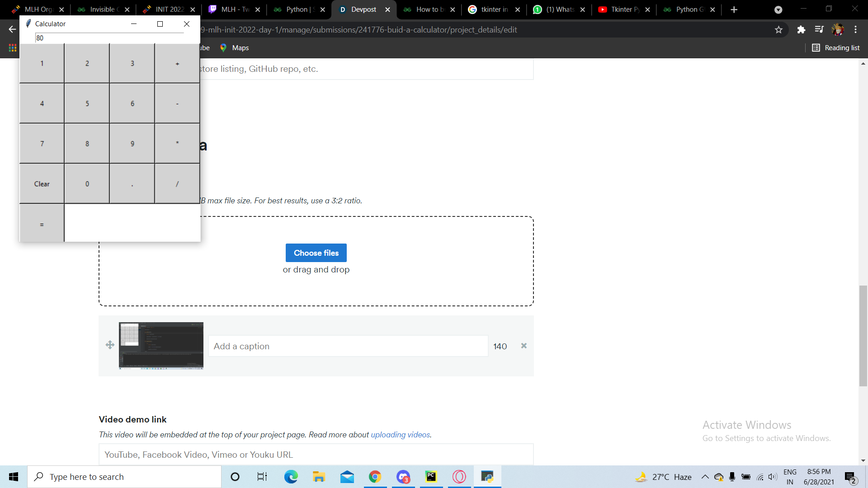Viewport: 868px width, 488px height.
Task: Switch to the INIT 2022 tab
Action: [x=168, y=9]
